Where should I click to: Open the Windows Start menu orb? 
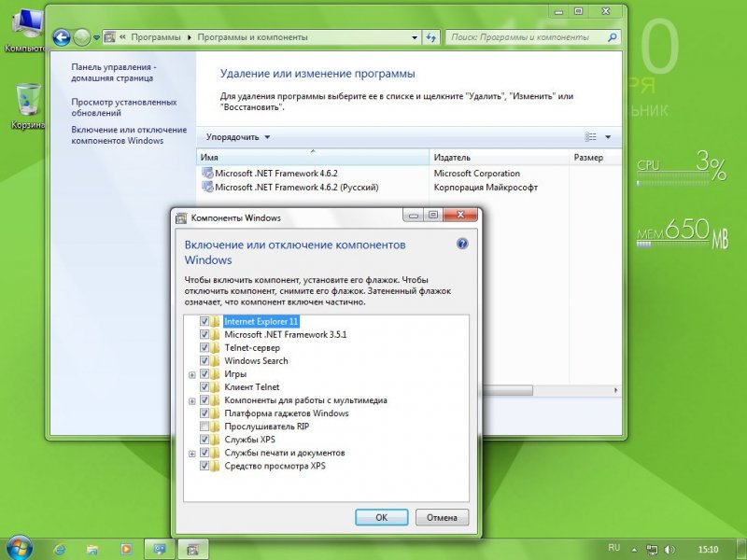[x=19, y=548]
